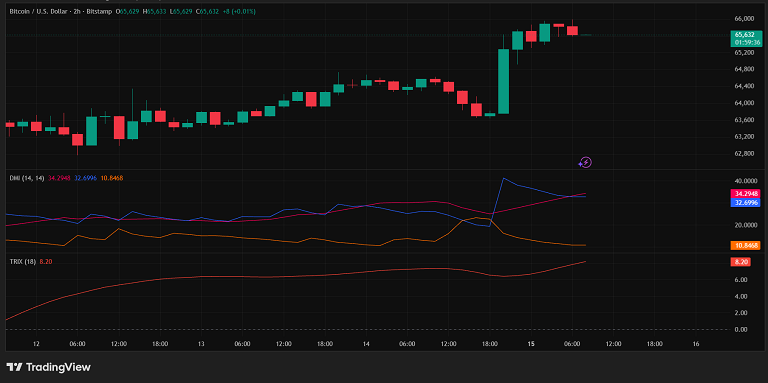Click the 40.0000 DMI scale label

(745, 181)
